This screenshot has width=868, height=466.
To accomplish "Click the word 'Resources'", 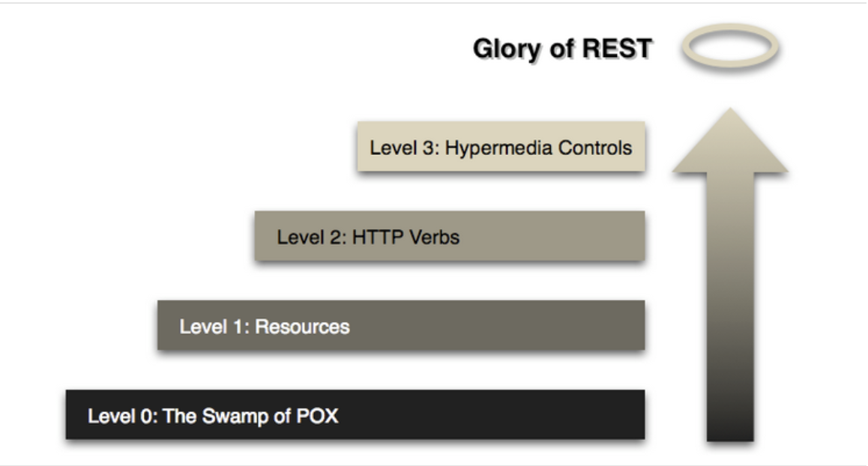I will click(302, 327).
